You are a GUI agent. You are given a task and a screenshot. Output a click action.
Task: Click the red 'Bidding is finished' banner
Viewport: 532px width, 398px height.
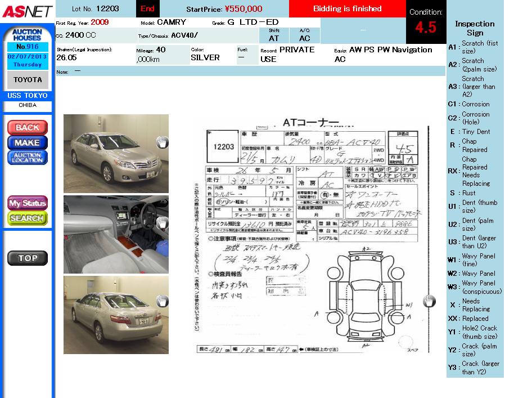click(347, 9)
